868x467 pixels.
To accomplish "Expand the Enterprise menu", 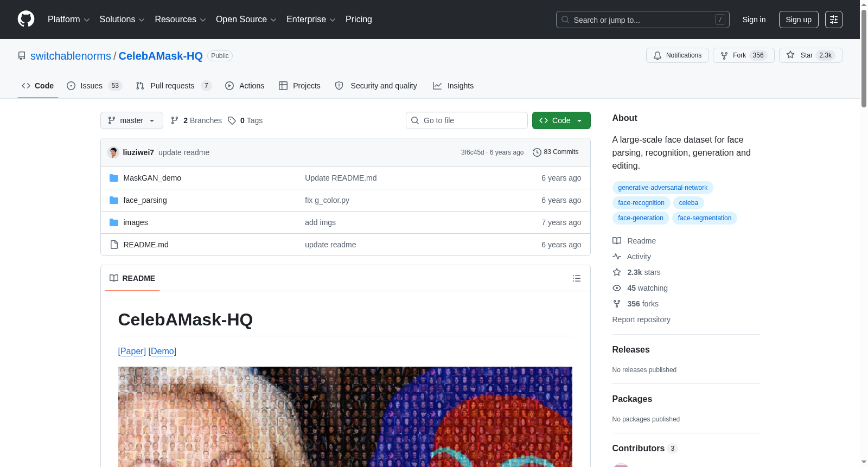I will (x=311, y=20).
